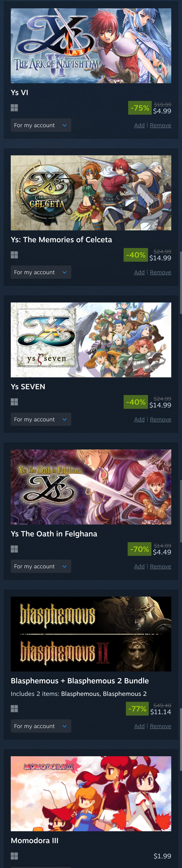This screenshot has width=182, height=868.
Task: Expand 'For my account' dropdown for Blasphemous bundle
Action: click(41, 726)
